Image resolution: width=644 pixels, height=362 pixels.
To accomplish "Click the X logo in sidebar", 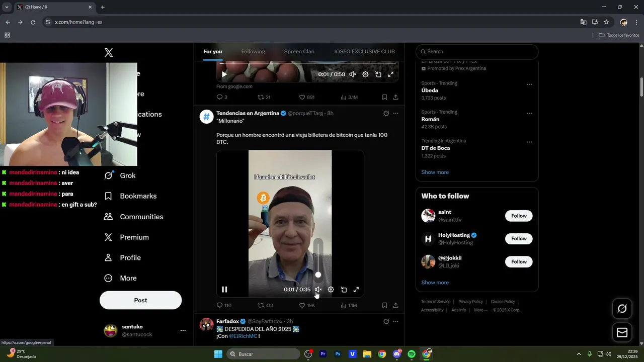I will coord(109,52).
